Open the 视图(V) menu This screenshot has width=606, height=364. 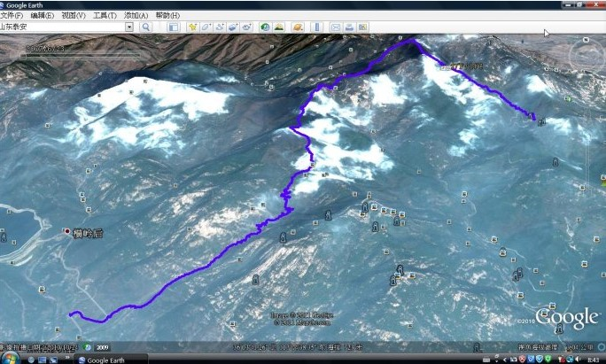74,15
